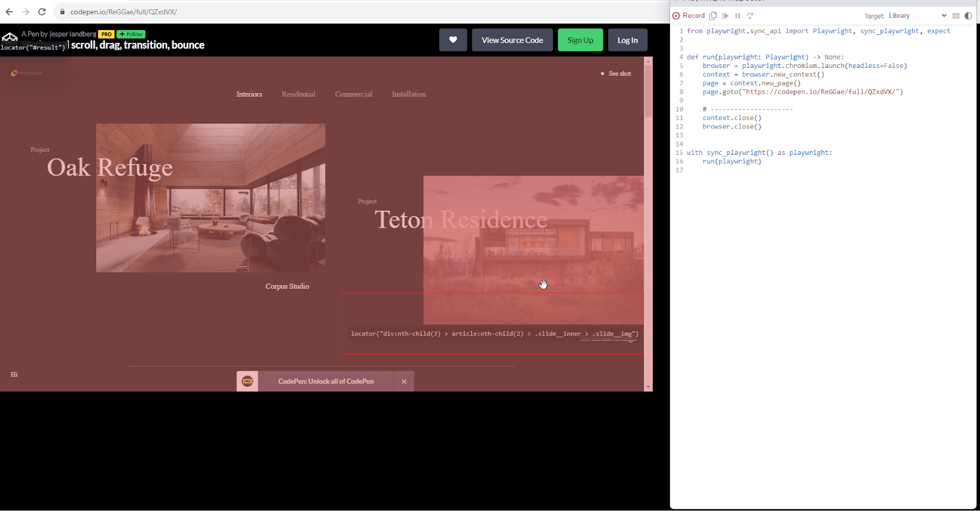
Task: Select the Commercial nav item
Action: click(353, 94)
